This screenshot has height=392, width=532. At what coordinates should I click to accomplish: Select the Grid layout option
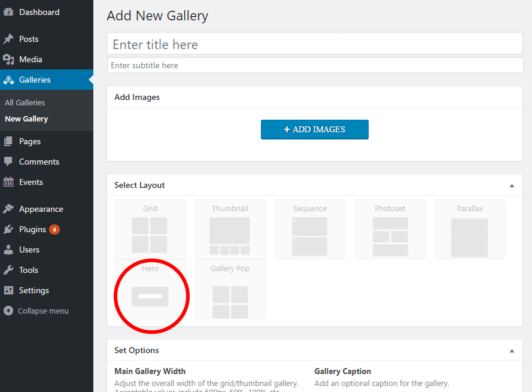click(x=150, y=229)
